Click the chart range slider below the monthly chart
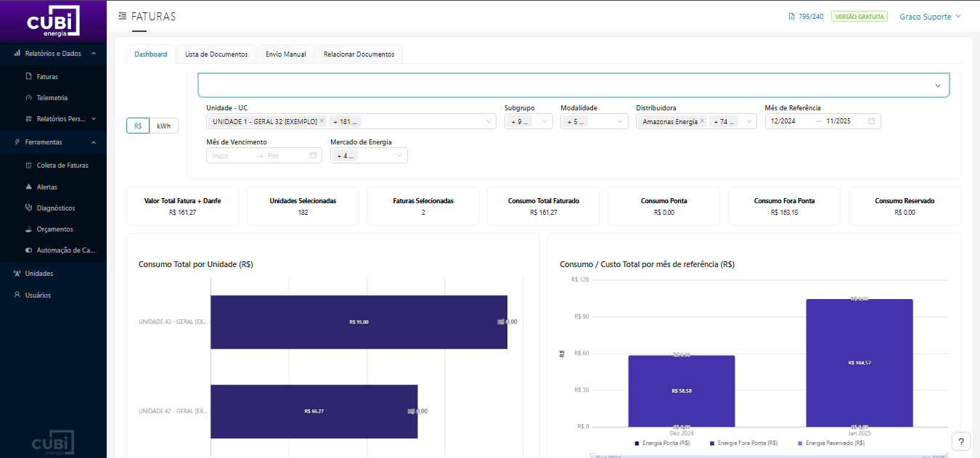 coord(769,456)
